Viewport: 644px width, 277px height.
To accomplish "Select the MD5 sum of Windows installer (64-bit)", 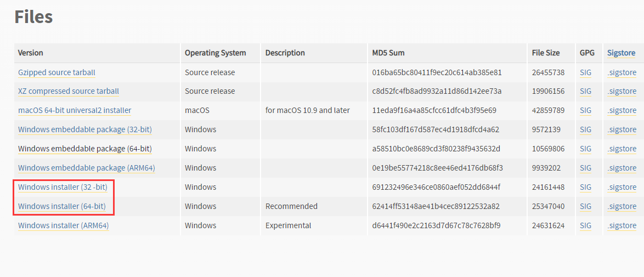I will click(x=436, y=206).
